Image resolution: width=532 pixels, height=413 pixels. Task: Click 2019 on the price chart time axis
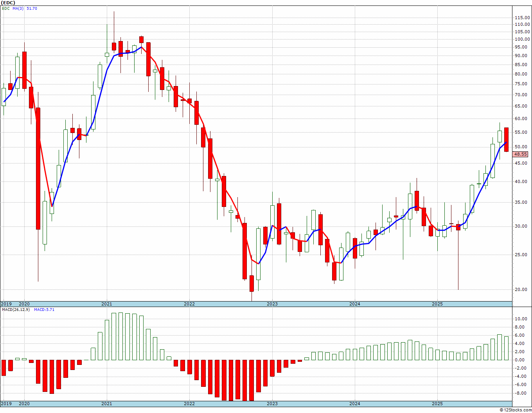(6, 304)
